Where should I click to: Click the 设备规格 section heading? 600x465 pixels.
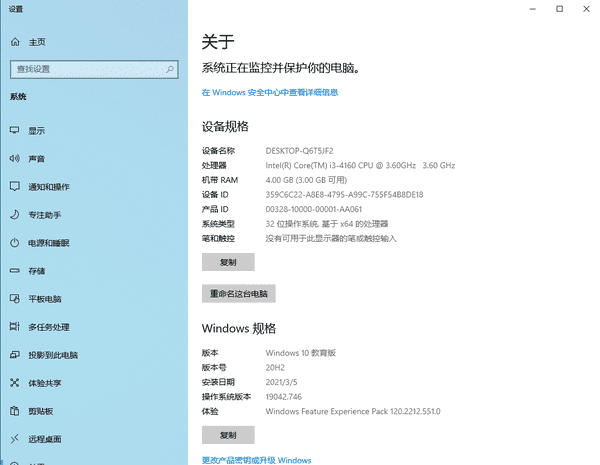point(225,126)
